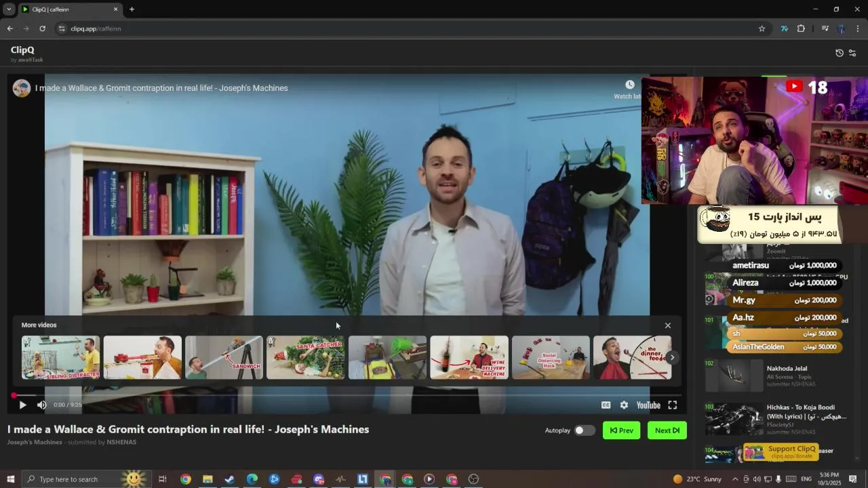Open the Windows Start menu
The height and width of the screenshot is (488, 868).
[10, 479]
